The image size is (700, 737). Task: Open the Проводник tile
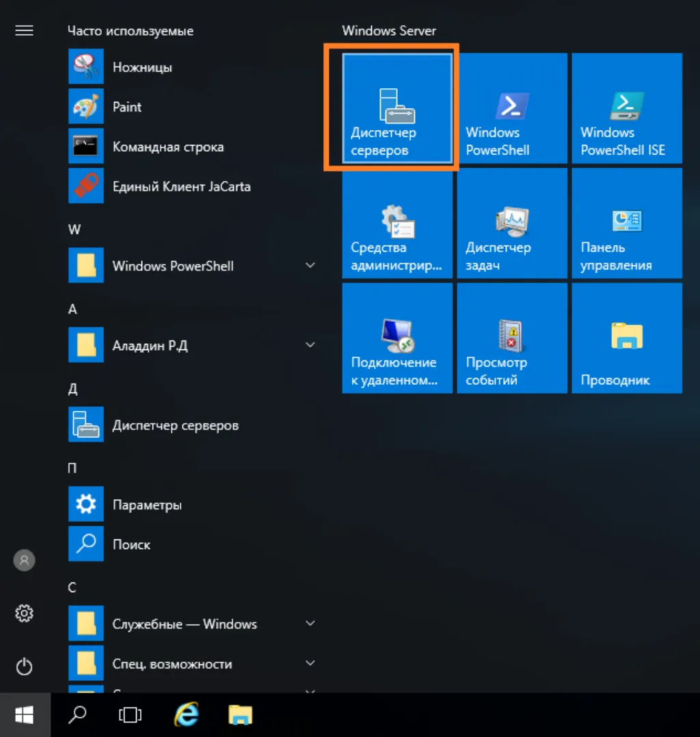[627, 338]
